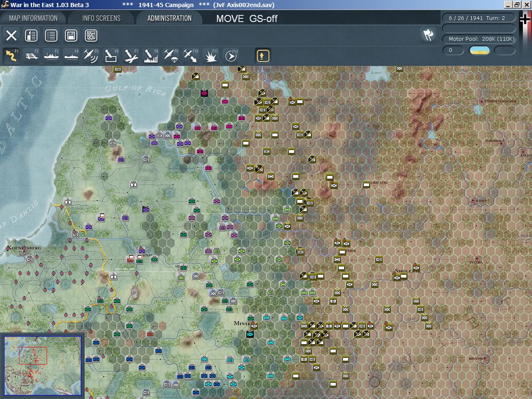This screenshot has width=532, height=399.
Task: Click the Bryansk city label
Action: click(x=476, y=359)
